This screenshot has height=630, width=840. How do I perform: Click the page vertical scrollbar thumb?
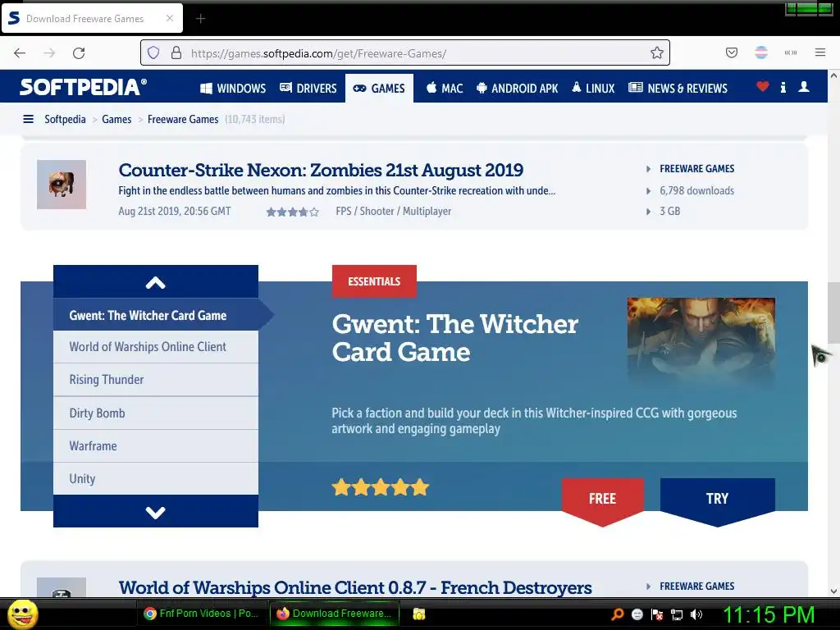point(833,313)
